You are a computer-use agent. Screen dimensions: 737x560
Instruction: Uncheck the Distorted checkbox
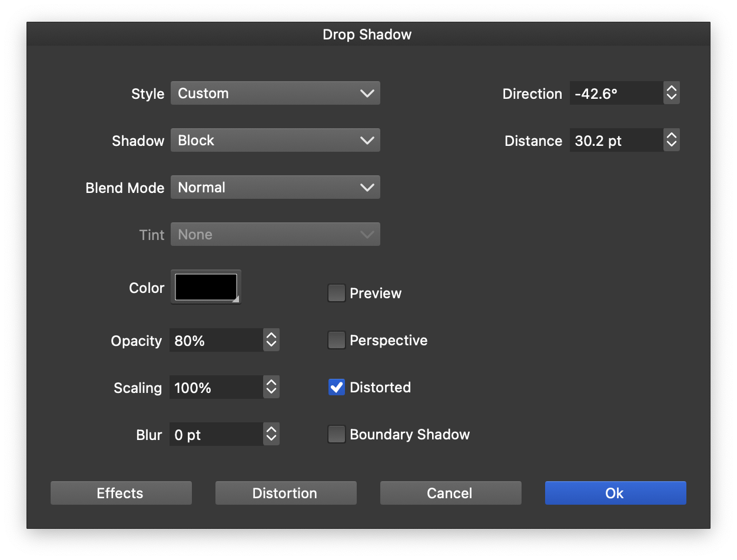pos(336,387)
